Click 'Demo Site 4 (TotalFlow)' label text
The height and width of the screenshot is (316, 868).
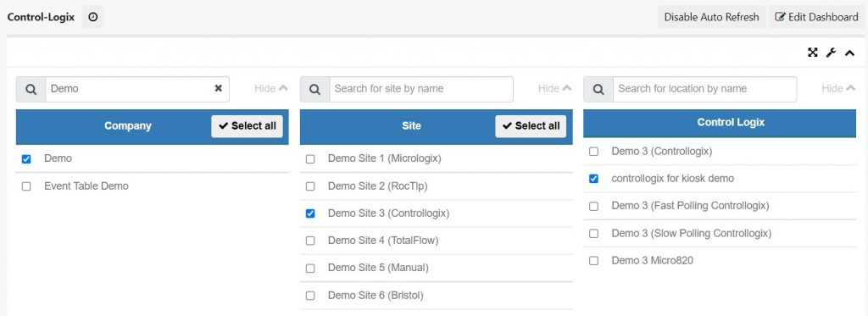point(383,241)
